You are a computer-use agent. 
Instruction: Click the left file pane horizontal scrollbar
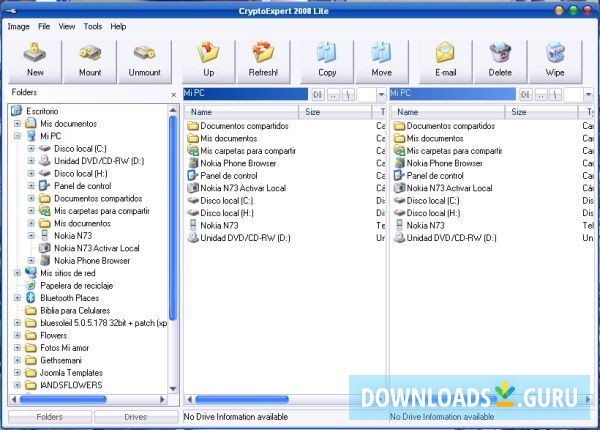[242, 399]
